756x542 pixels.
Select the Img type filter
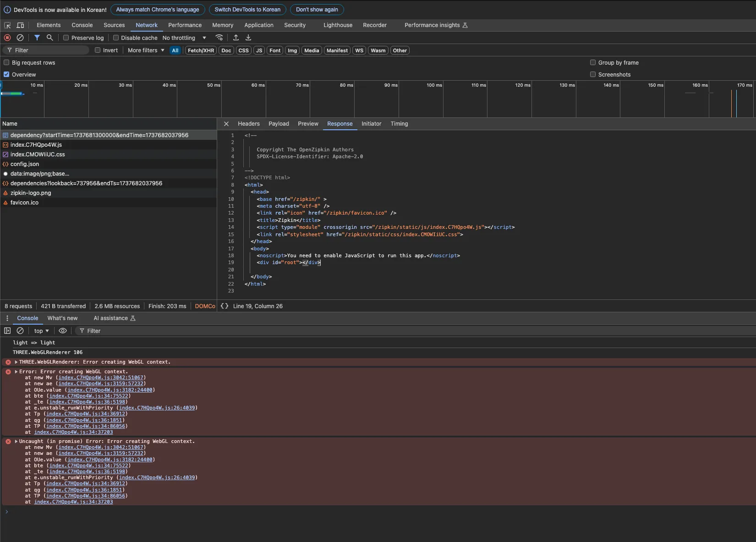[x=292, y=50]
